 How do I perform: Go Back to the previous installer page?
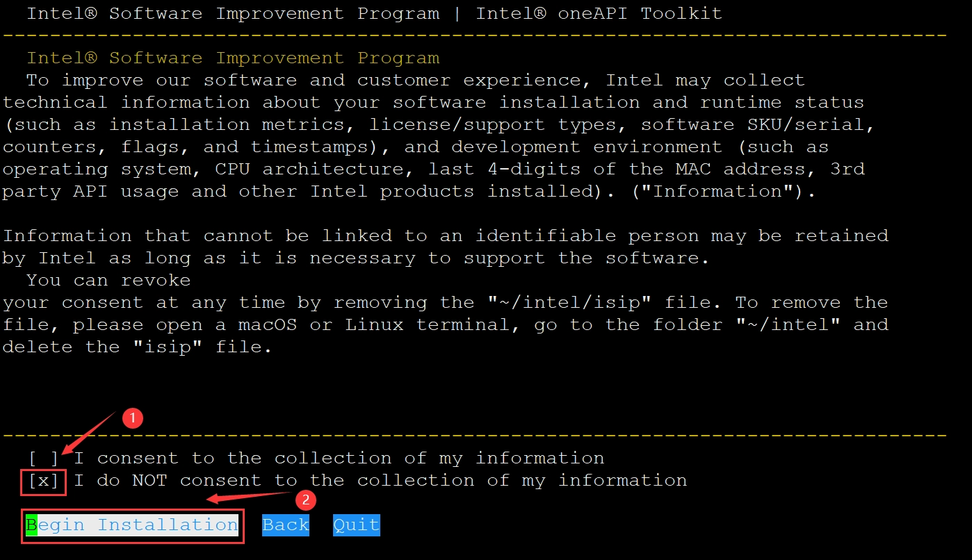pyautogui.click(x=286, y=525)
